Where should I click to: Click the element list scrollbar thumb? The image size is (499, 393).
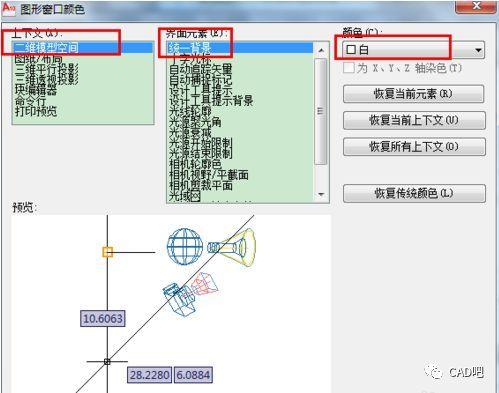click(x=321, y=111)
